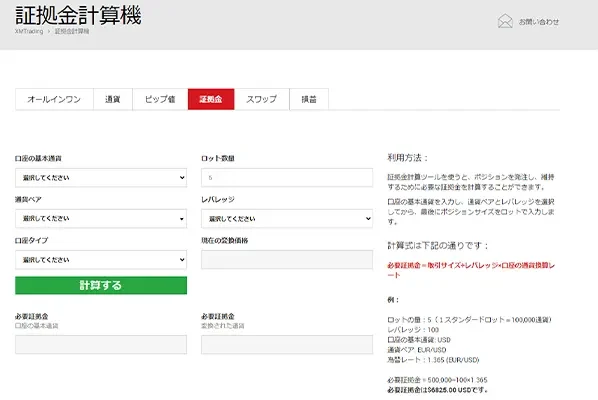Switch to the ピップ値 tab
598x400 pixels.
160,99
